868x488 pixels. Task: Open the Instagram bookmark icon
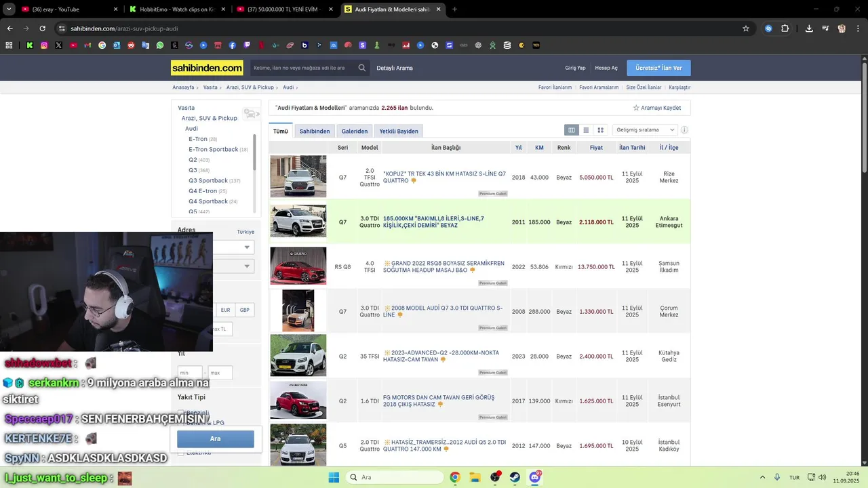pos(44,45)
